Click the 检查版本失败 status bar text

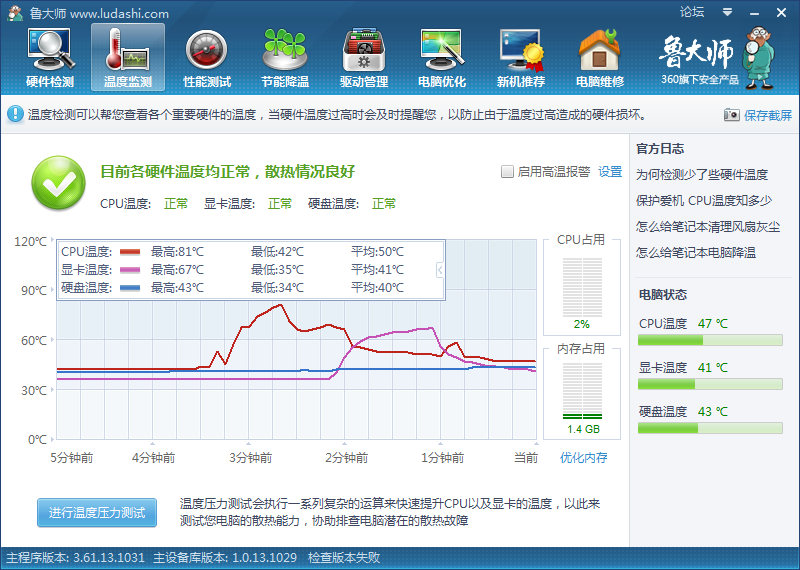pos(344,557)
